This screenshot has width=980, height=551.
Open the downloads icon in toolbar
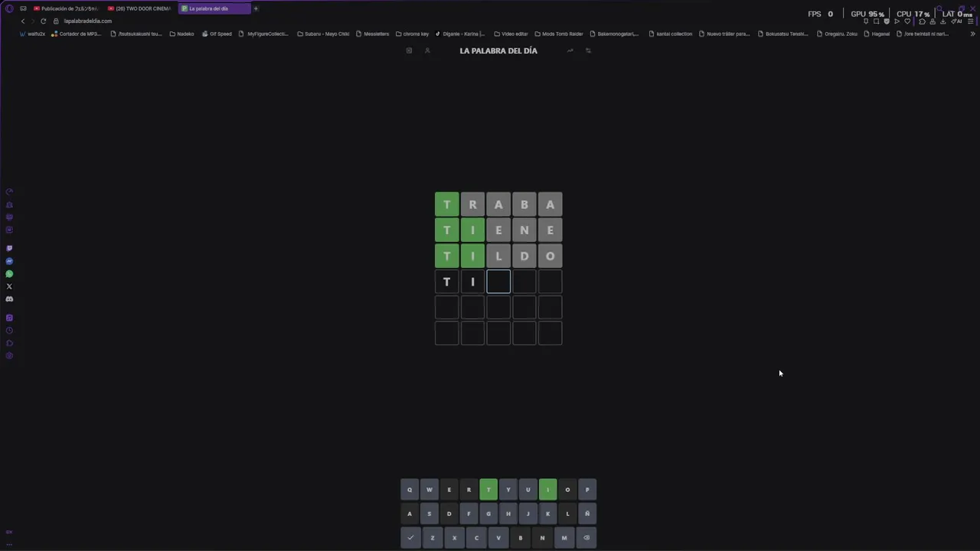coord(942,21)
